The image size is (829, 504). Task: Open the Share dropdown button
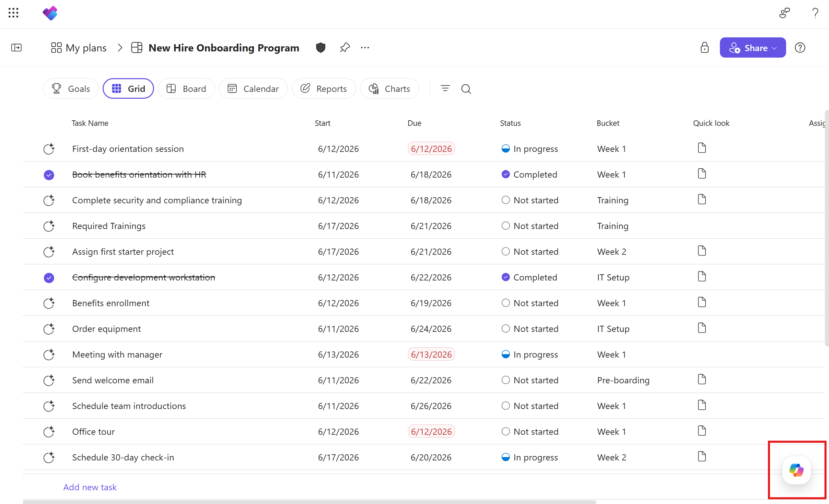[x=752, y=48]
